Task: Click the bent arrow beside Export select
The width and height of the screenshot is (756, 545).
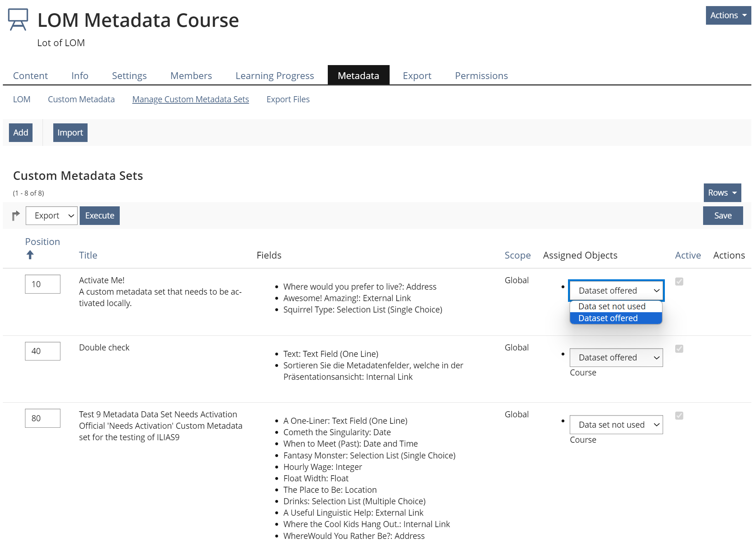Action: click(x=16, y=216)
